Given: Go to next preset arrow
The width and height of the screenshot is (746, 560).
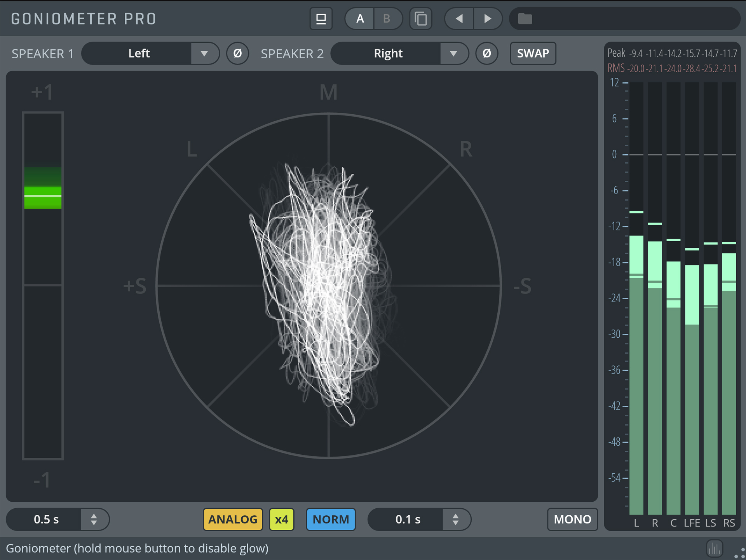Looking at the screenshot, I should pyautogui.click(x=488, y=19).
